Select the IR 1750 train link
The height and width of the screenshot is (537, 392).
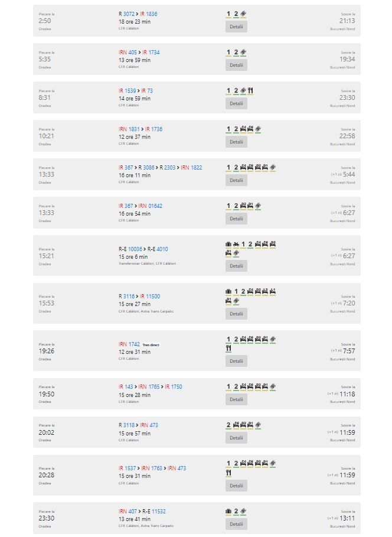174,387
